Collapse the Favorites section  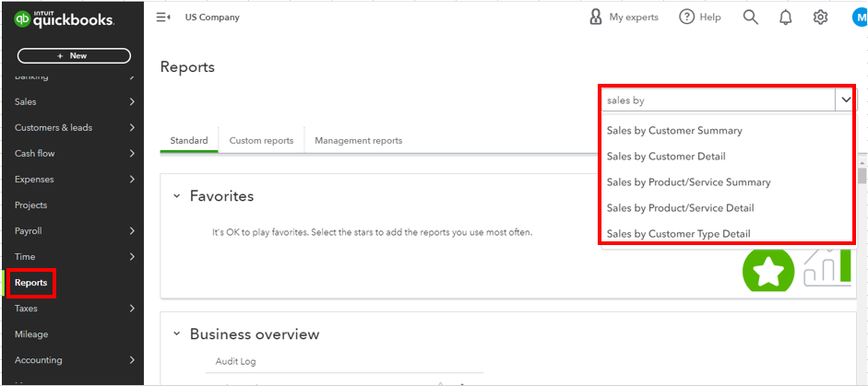coord(176,196)
